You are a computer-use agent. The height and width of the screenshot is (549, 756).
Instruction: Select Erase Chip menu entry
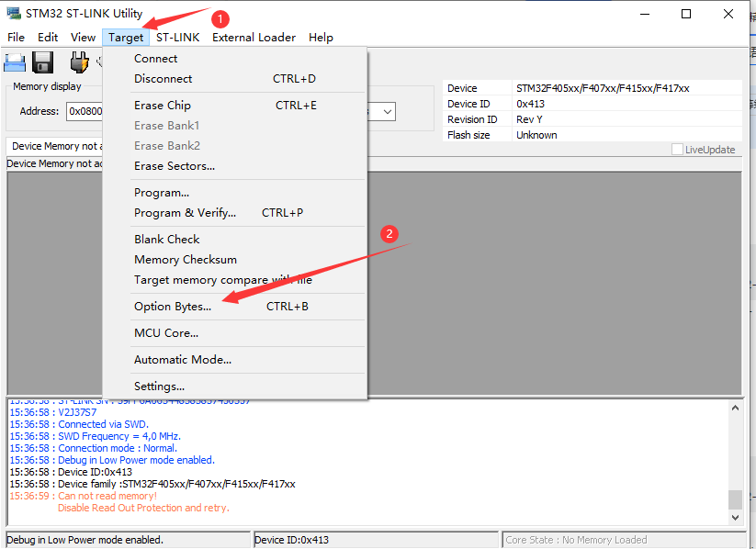click(235, 105)
